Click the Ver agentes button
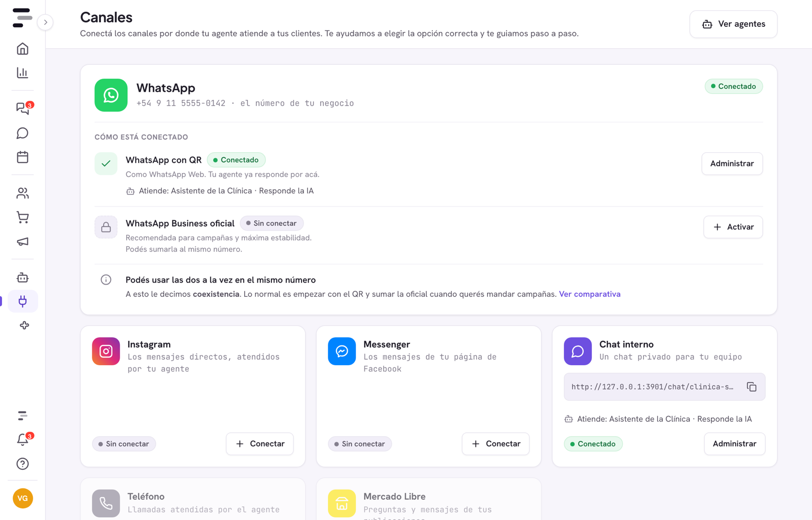The height and width of the screenshot is (520, 812). click(733, 24)
